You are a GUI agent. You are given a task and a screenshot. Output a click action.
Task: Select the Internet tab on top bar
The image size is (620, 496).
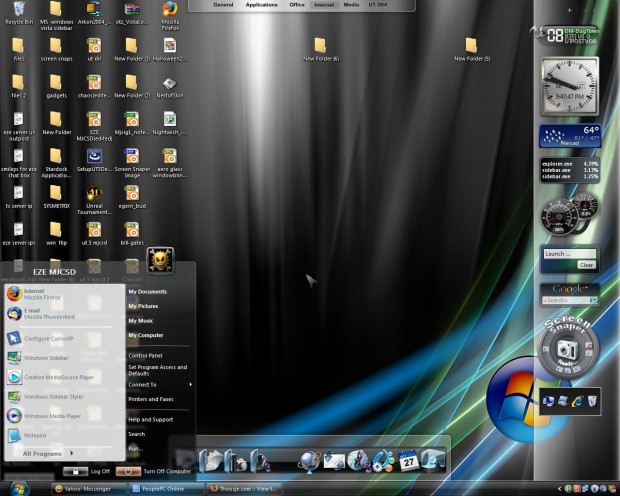(x=324, y=5)
